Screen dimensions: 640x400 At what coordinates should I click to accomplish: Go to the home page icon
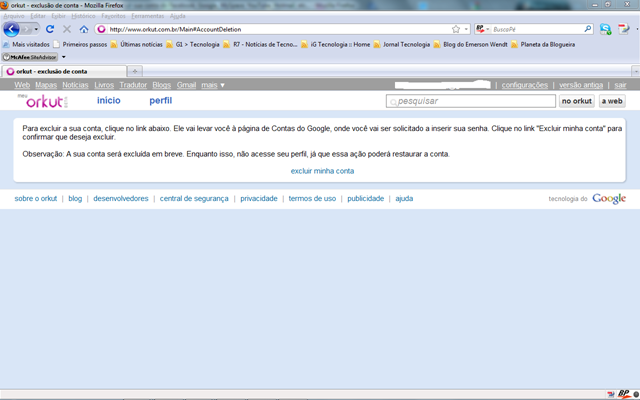coord(84,29)
